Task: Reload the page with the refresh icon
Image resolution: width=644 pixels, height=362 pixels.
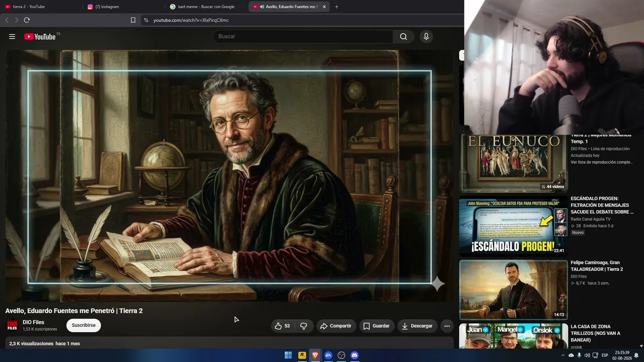Action: pos(27,20)
